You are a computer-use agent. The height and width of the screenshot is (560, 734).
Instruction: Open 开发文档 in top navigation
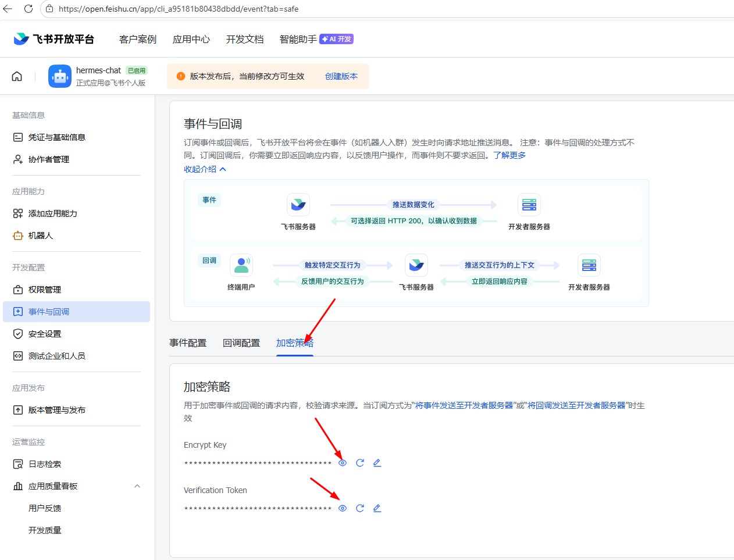(245, 39)
